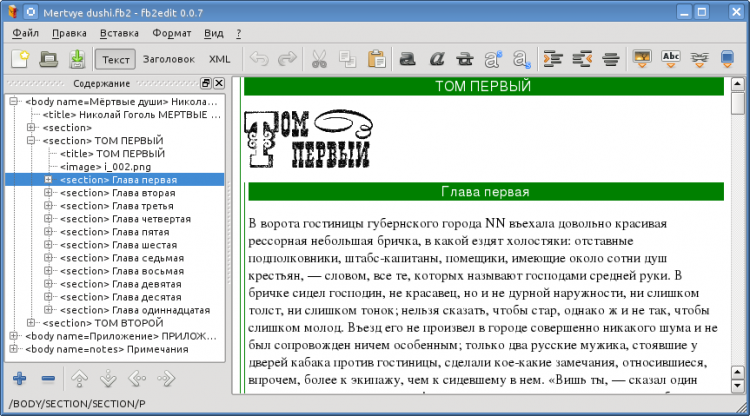This screenshot has height=416, width=750.
Task: Click the orange left-arrow section icon
Action: coord(582,59)
